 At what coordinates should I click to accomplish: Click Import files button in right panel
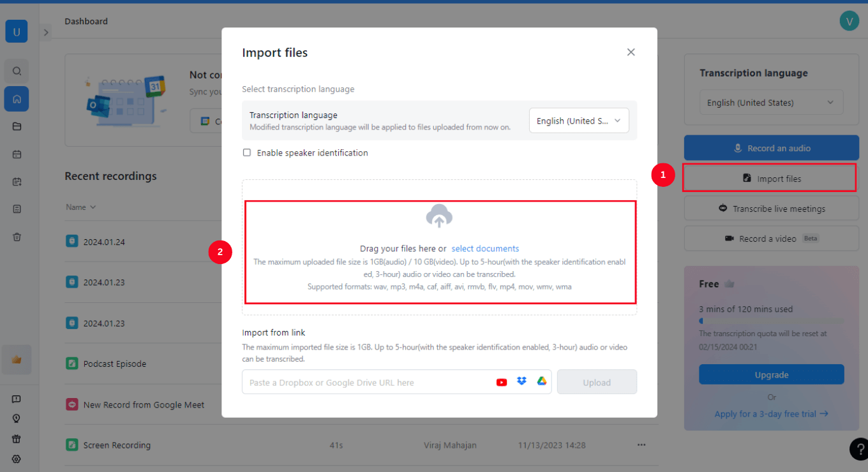(772, 179)
